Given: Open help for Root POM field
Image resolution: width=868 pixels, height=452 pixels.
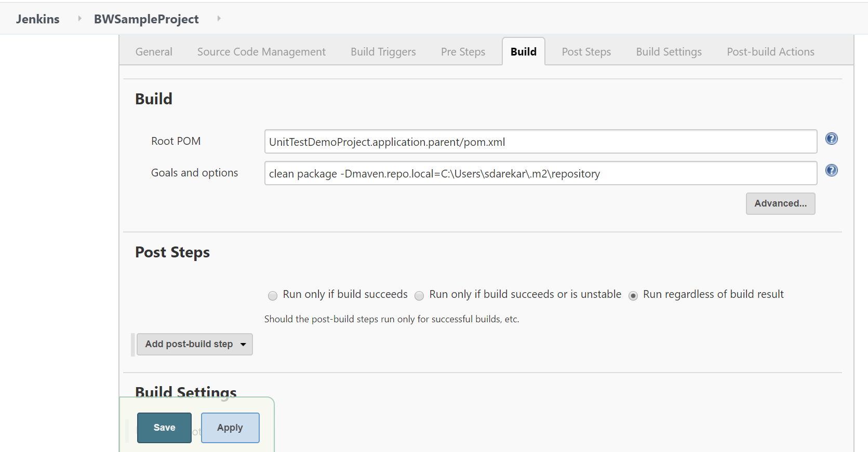Looking at the screenshot, I should tap(831, 139).
